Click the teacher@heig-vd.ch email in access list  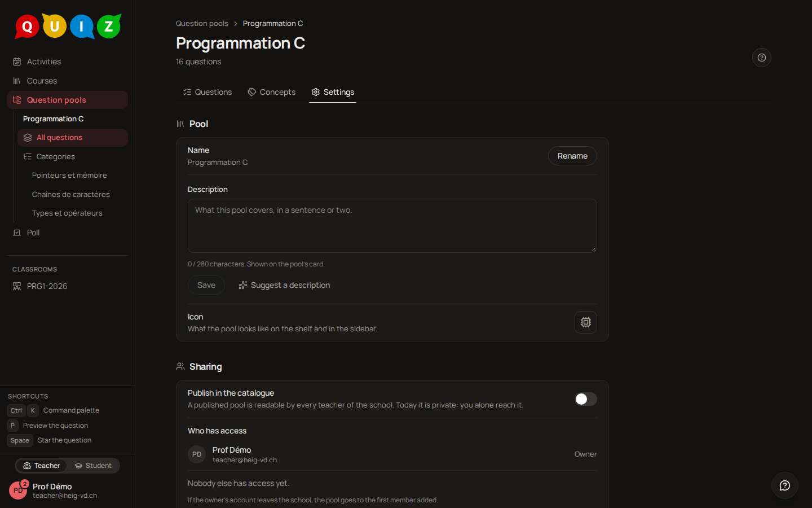[245, 460]
